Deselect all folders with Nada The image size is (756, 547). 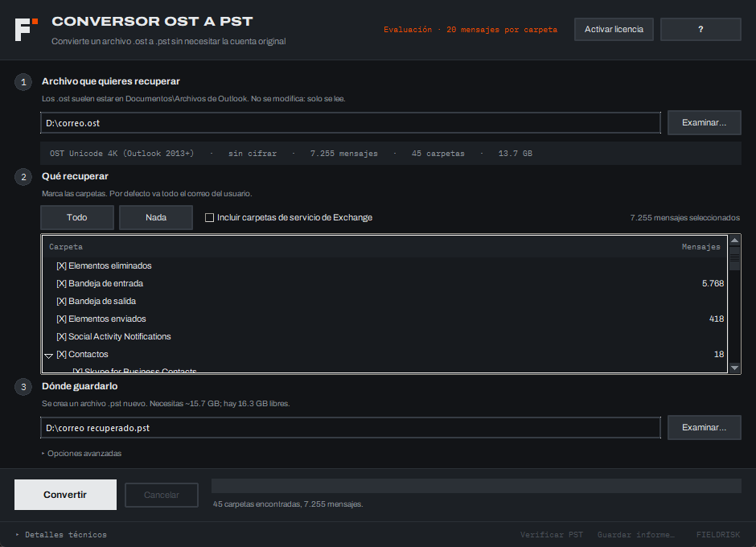click(156, 217)
